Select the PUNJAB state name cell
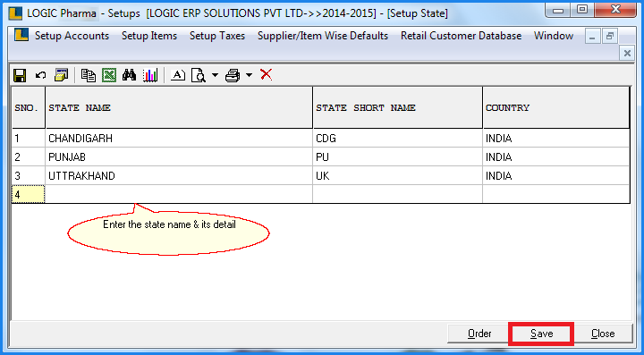644x355 pixels. (x=179, y=157)
